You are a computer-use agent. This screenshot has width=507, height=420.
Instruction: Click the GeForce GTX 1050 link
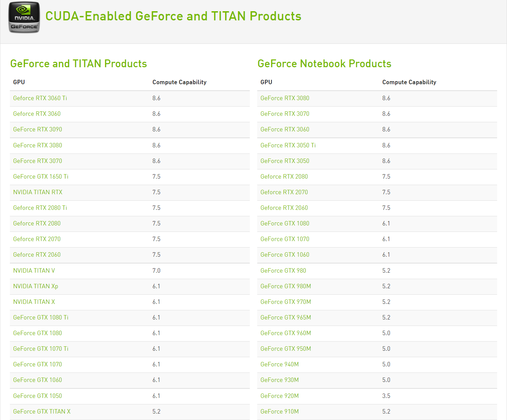point(38,396)
